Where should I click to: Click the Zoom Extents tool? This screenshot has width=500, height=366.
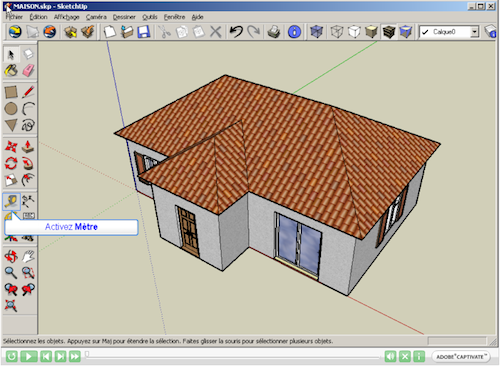(11, 305)
